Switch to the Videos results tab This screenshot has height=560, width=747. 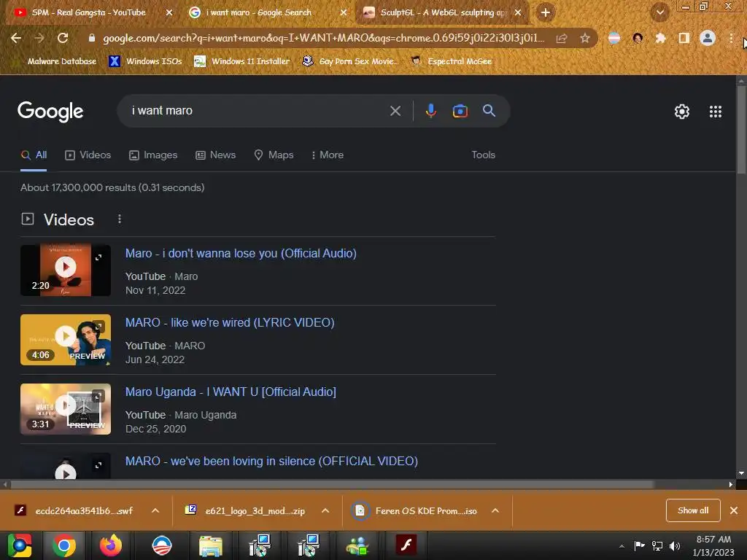coord(88,155)
